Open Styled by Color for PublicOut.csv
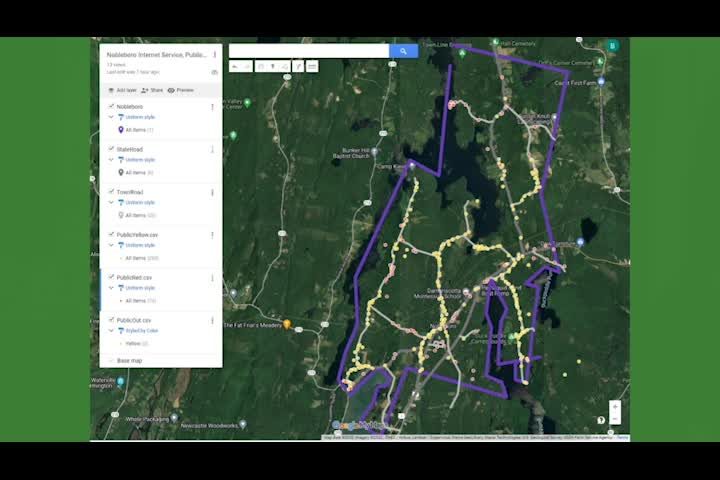 tap(138, 331)
